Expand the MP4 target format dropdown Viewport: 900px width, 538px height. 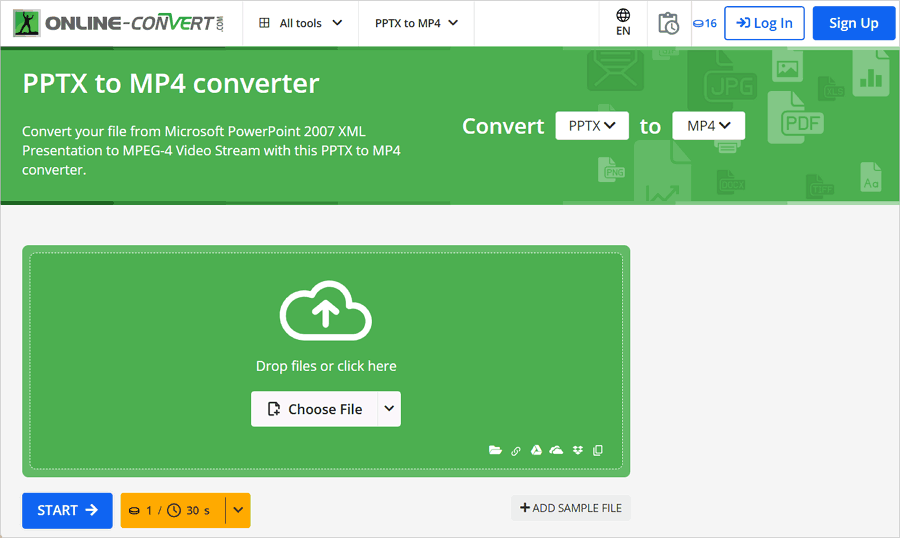708,126
